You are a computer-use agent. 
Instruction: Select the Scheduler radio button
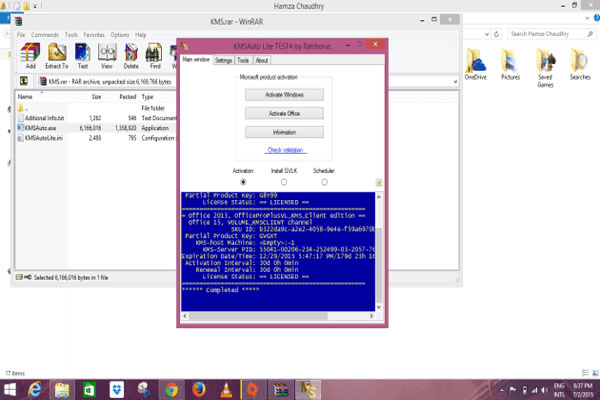(x=325, y=182)
